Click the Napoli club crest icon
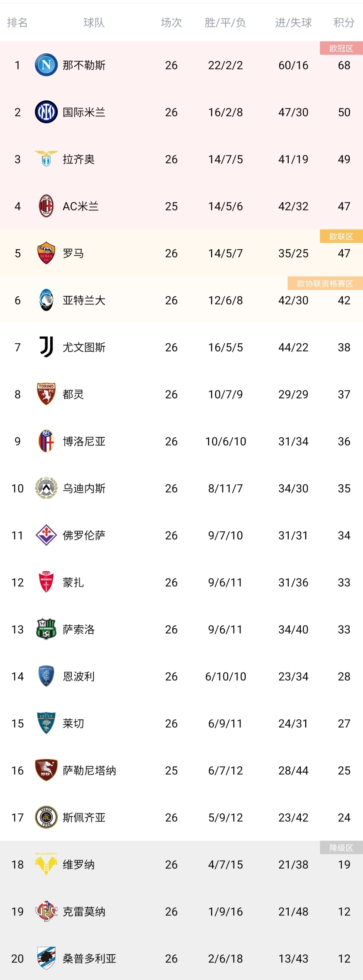 pyautogui.click(x=46, y=65)
